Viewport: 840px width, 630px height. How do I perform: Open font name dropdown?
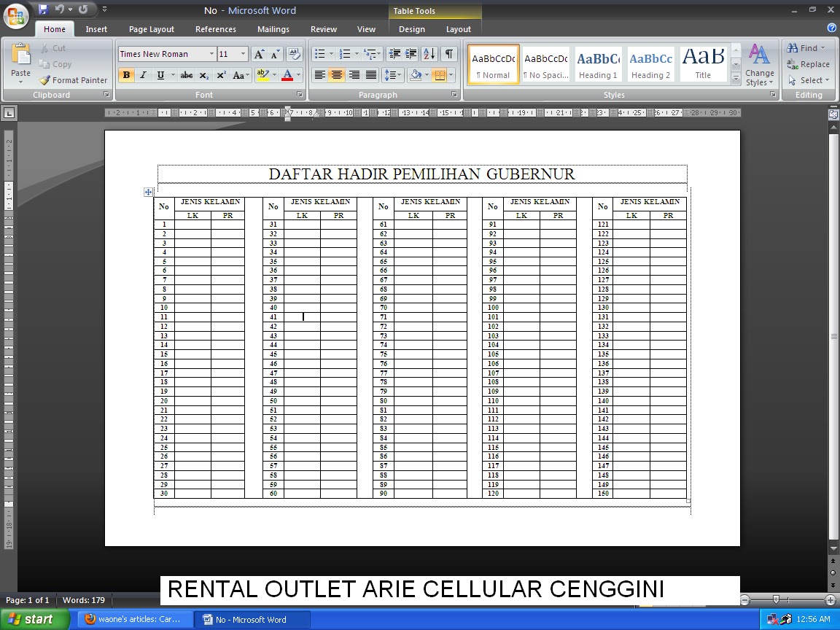coord(211,54)
